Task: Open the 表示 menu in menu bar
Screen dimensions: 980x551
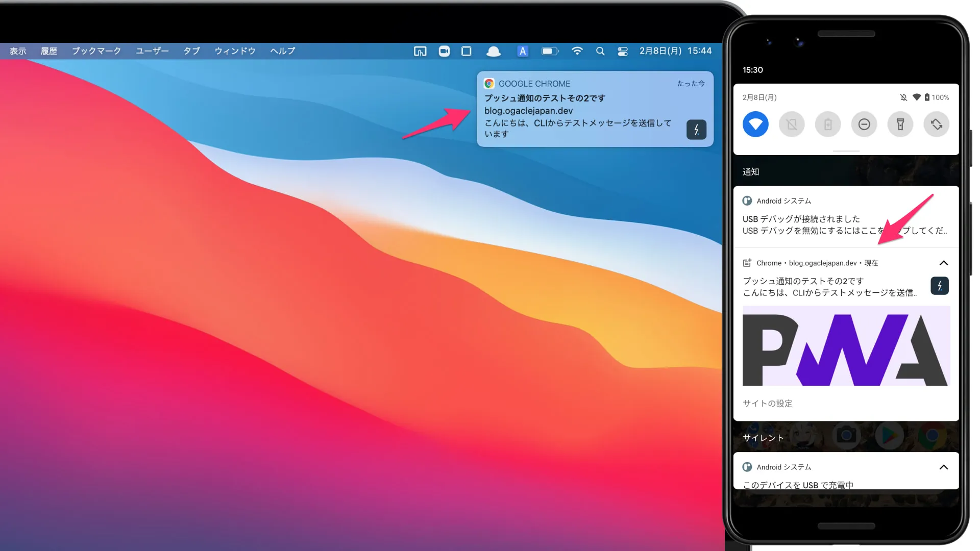Action: point(19,51)
